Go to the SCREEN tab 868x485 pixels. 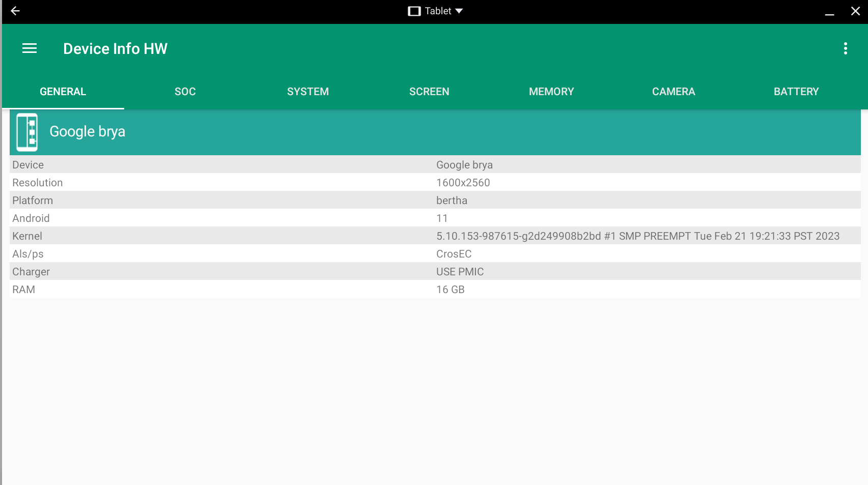[x=429, y=92]
